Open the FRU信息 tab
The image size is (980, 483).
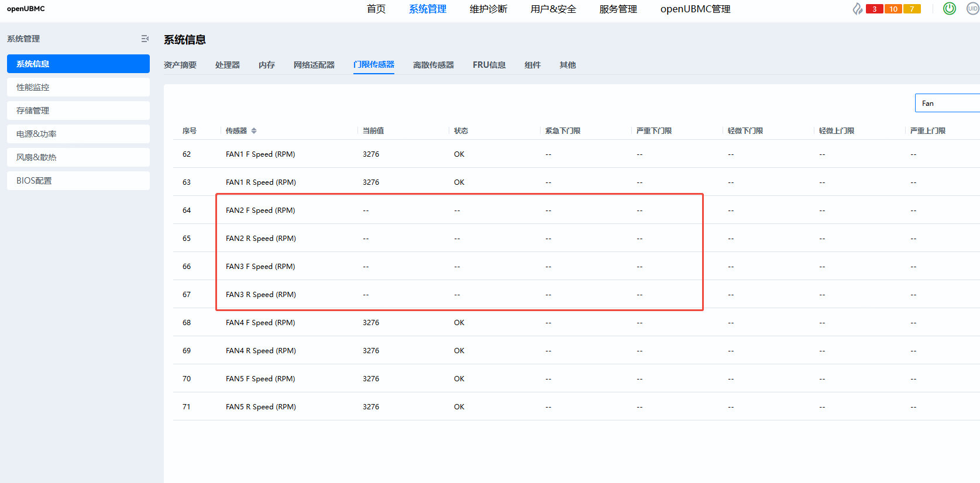(489, 65)
